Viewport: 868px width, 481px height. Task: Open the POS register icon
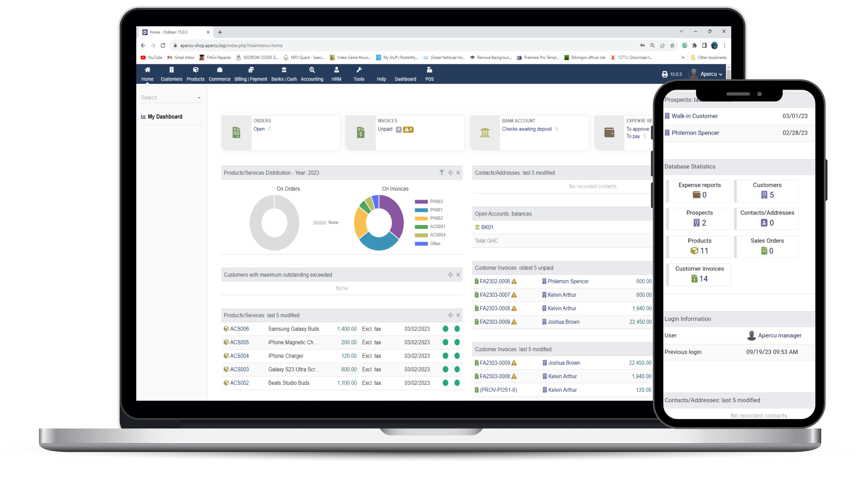click(429, 70)
